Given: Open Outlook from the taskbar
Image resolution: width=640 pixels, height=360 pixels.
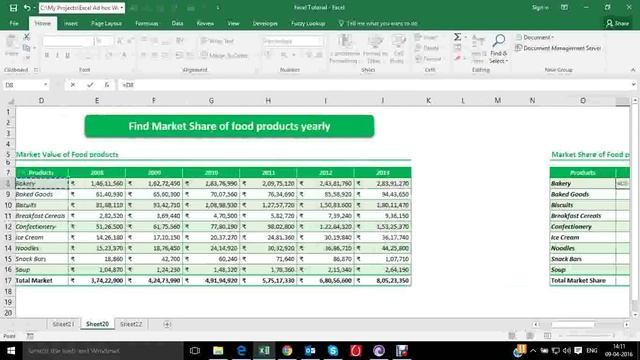Looking at the screenshot, I should click(x=310, y=351).
